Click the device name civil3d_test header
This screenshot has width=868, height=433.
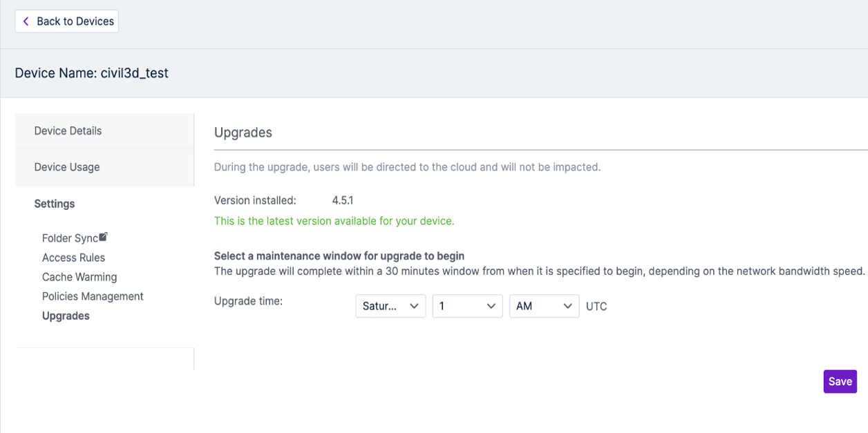click(x=91, y=73)
